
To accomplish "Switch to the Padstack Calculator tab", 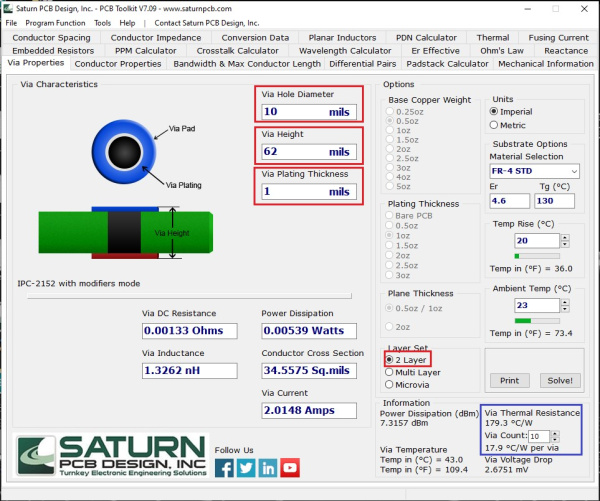I will click(447, 64).
